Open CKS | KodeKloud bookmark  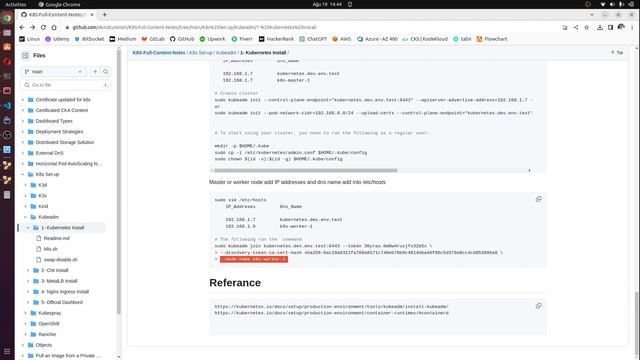(x=425, y=39)
